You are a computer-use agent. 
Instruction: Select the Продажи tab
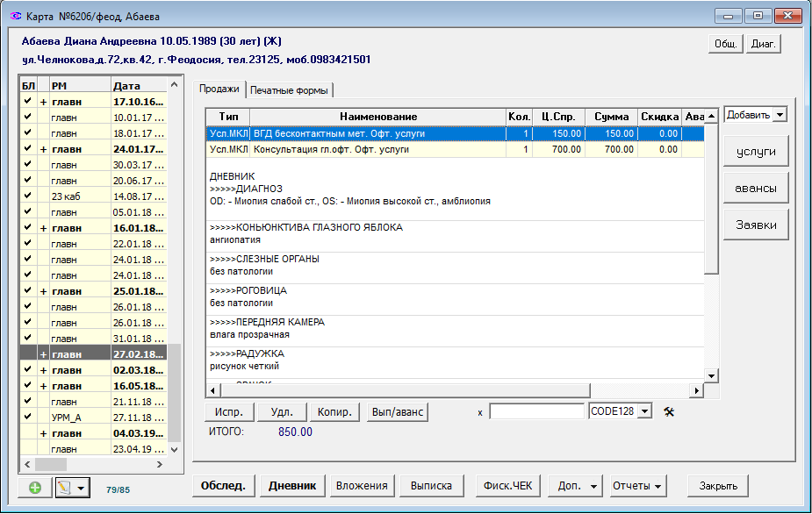click(x=219, y=89)
